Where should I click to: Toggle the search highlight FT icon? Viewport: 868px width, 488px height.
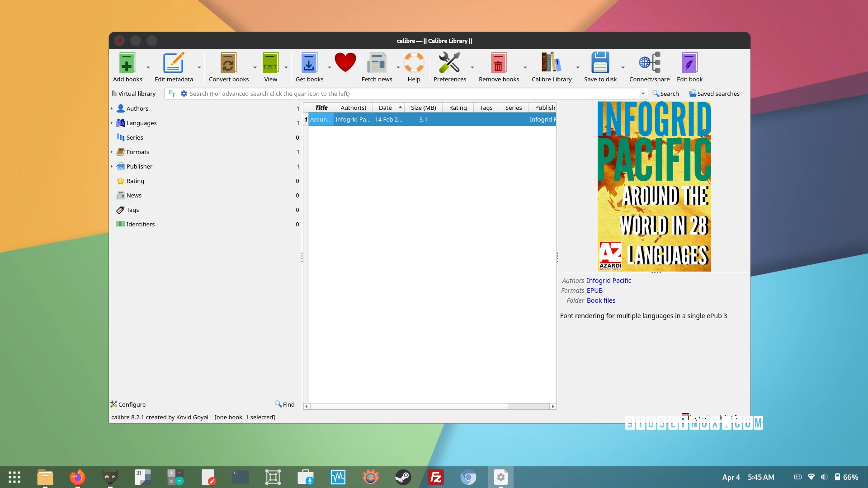pyautogui.click(x=172, y=94)
